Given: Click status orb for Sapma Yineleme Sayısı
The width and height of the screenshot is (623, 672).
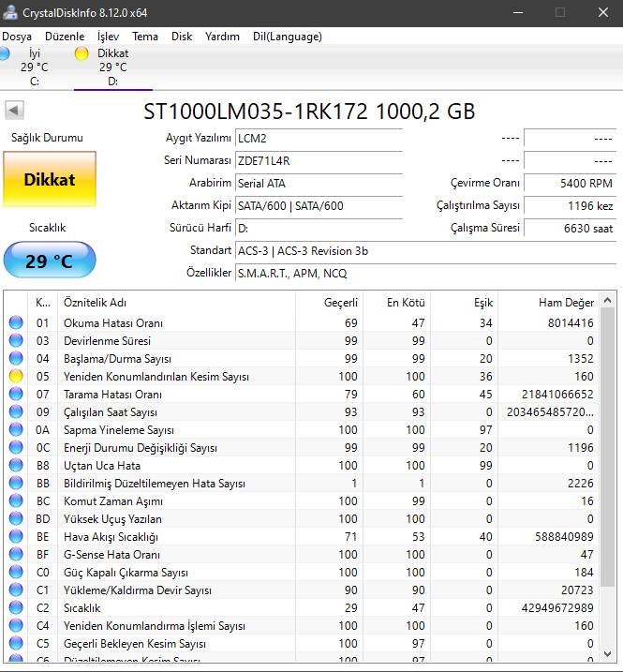Looking at the screenshot, I should pos(16,429).
